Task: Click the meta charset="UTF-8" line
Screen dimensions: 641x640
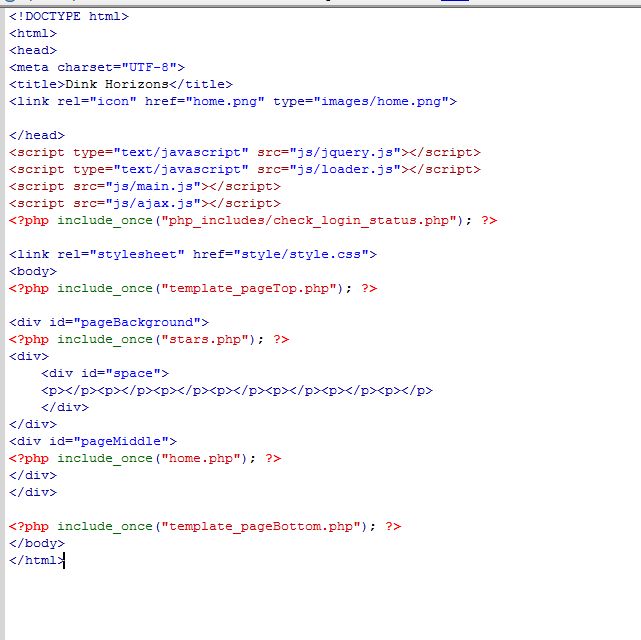Action: pyautogui.click(x=97, y=67)
